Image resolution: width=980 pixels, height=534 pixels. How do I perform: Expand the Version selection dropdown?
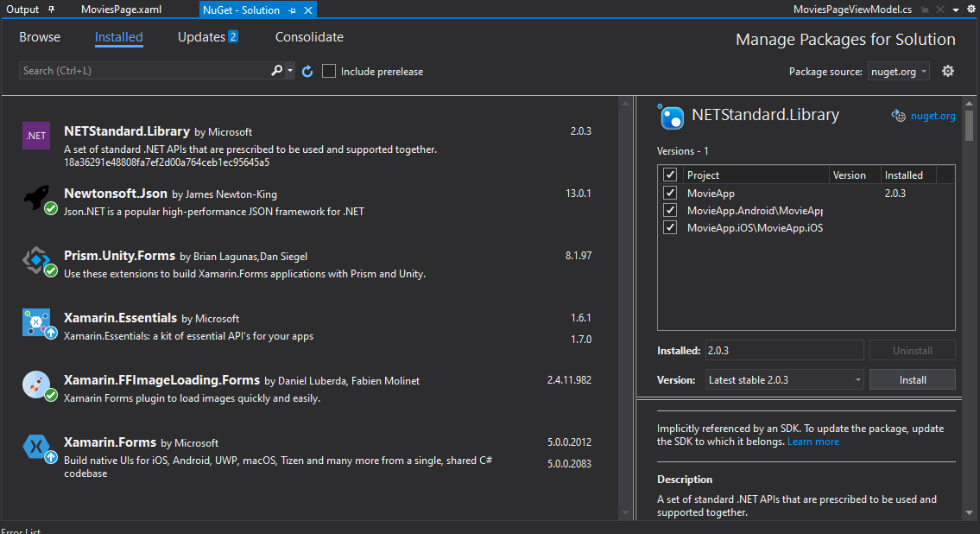pos(783,380)
